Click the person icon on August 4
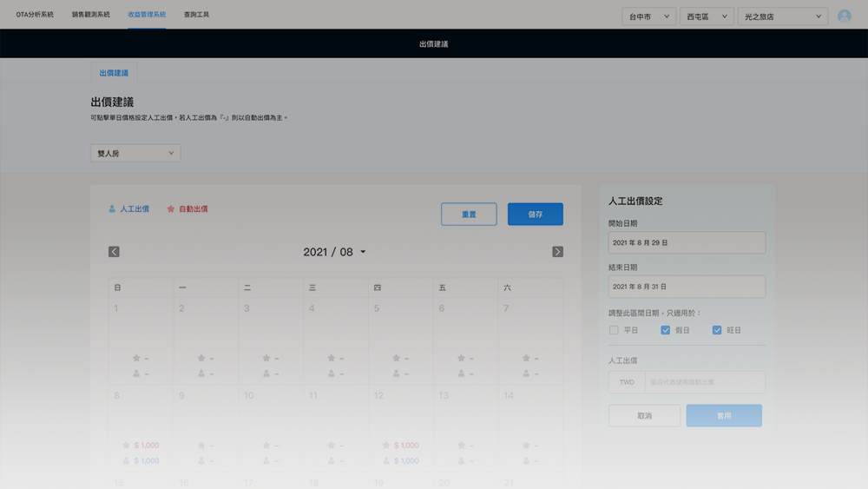Image resolution: width=868 pixels, height=489 pixels. click(331, 373)
